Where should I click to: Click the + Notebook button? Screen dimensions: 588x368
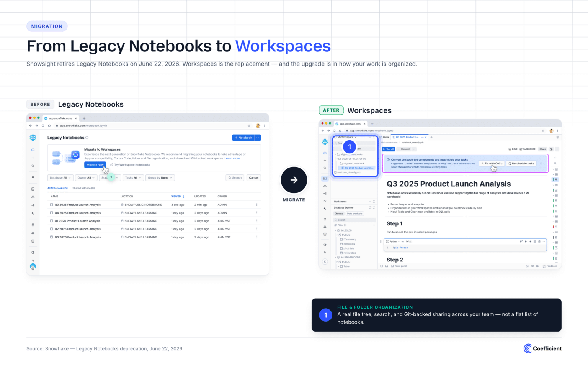click(x=243, y=138)
